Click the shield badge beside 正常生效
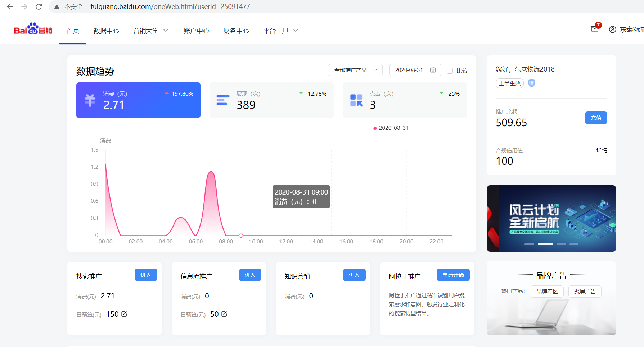 click(x=532, y=83)
